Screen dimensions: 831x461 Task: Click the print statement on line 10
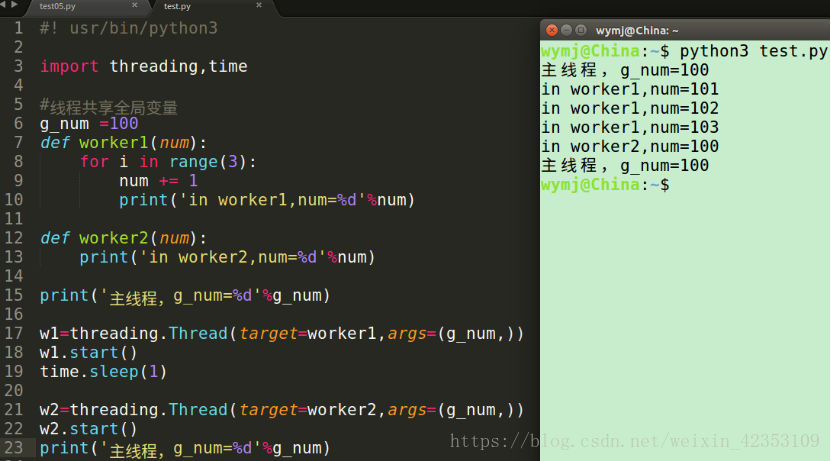[x=267, y=200]
